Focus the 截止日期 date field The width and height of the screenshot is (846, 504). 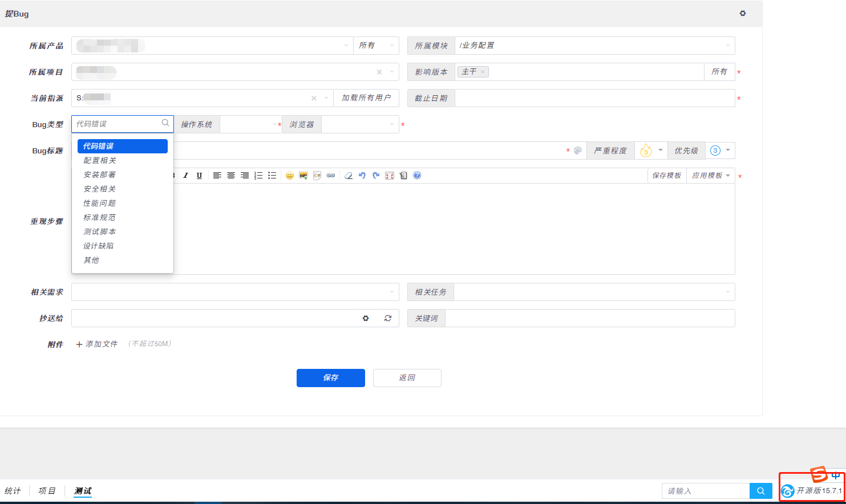(595, 98)
